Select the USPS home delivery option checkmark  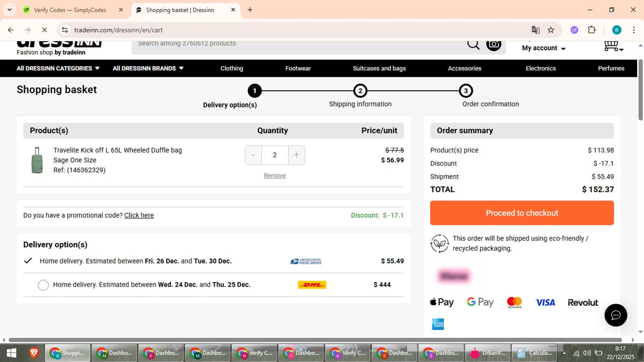tap(28, 261)
